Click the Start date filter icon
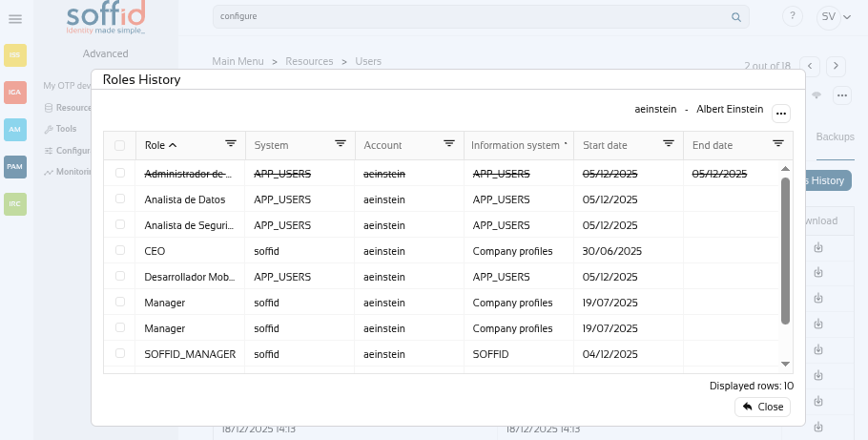 [x=669, y=143]
